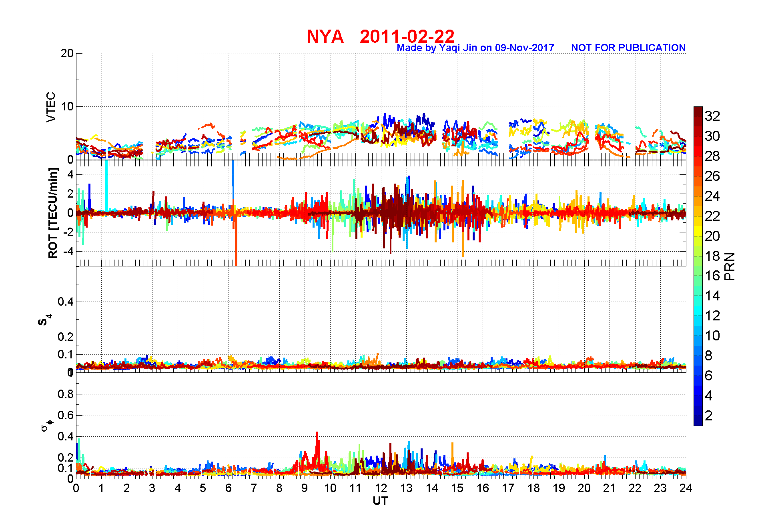The height and width of the screenshot is (532, 762).
Task: Select the "ROT [TECU/min]" axis label
Action: tap(53, 213)
